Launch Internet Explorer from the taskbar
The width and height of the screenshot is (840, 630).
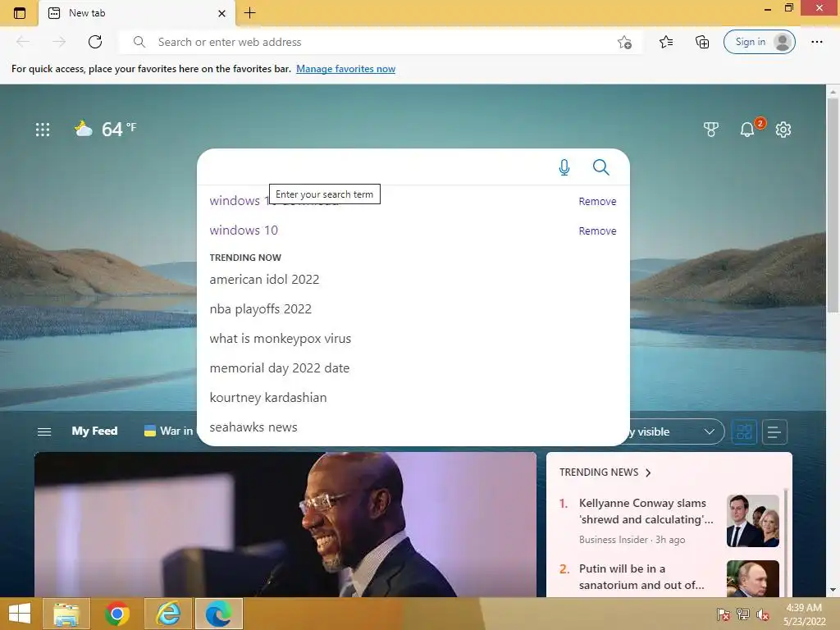point(167,614)
